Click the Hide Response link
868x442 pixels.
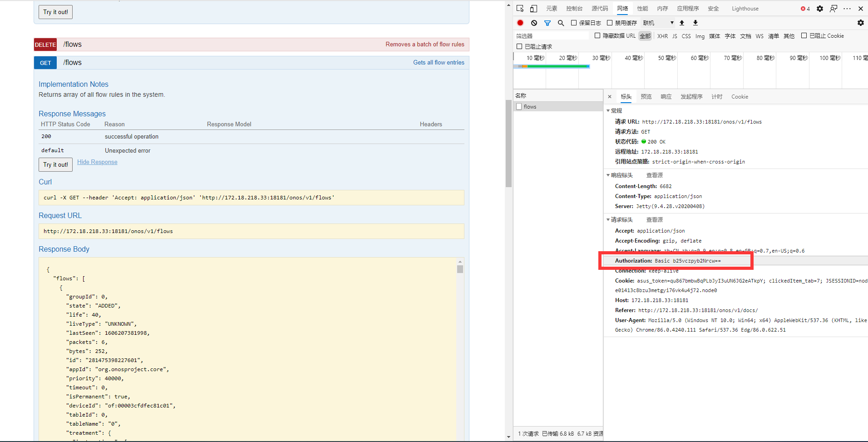[97, 162]
